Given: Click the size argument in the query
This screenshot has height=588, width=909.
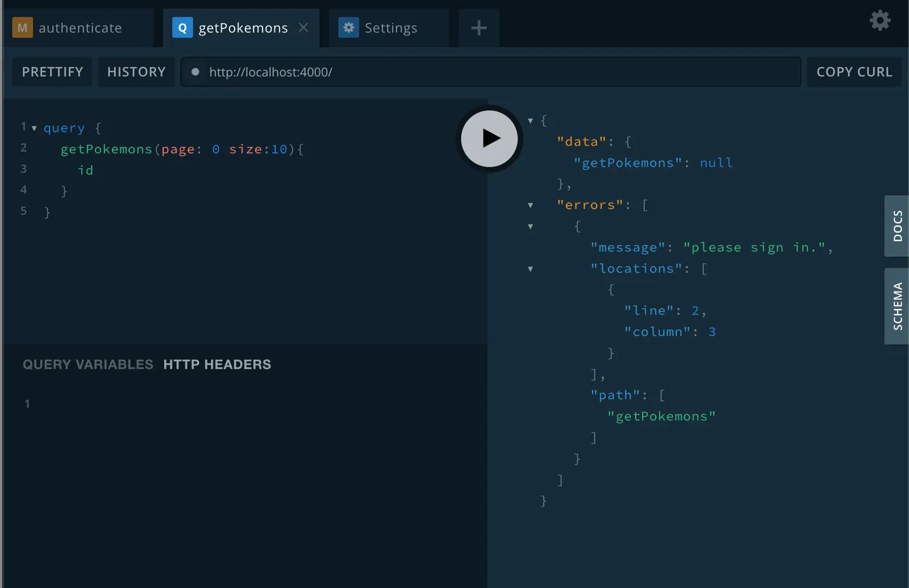Looking at the screenshot, I should click(245, 149).
